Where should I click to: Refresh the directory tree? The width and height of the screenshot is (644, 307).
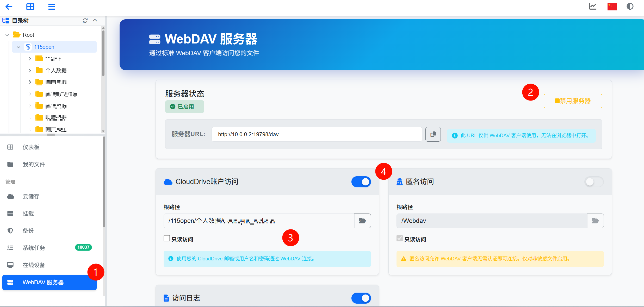[x=85, y=21]
